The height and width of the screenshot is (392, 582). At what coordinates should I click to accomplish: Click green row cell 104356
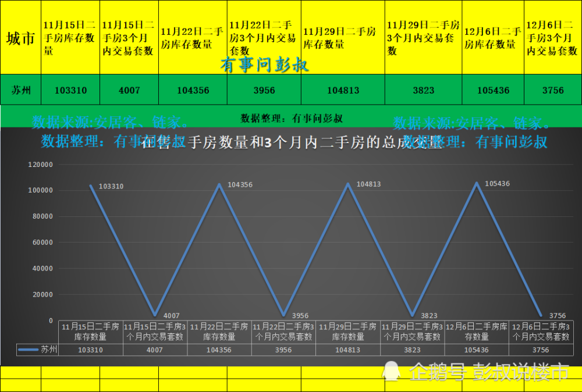coord(193,90)
